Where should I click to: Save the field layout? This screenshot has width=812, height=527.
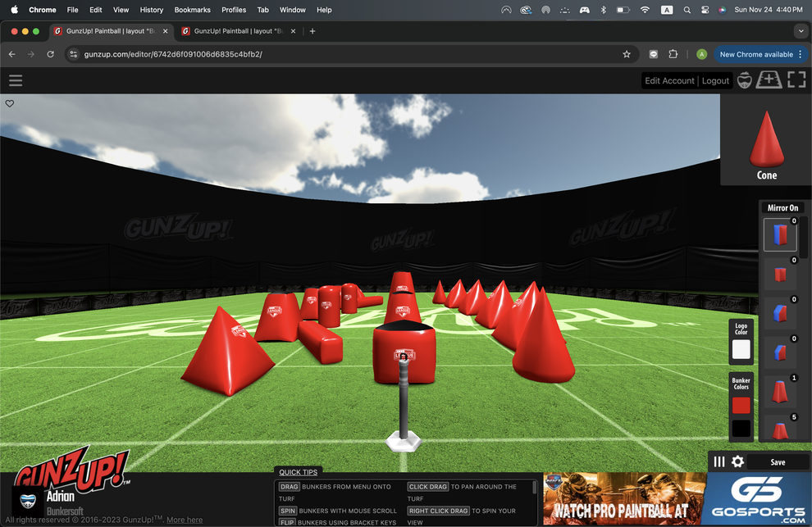[x=778, y=462]
